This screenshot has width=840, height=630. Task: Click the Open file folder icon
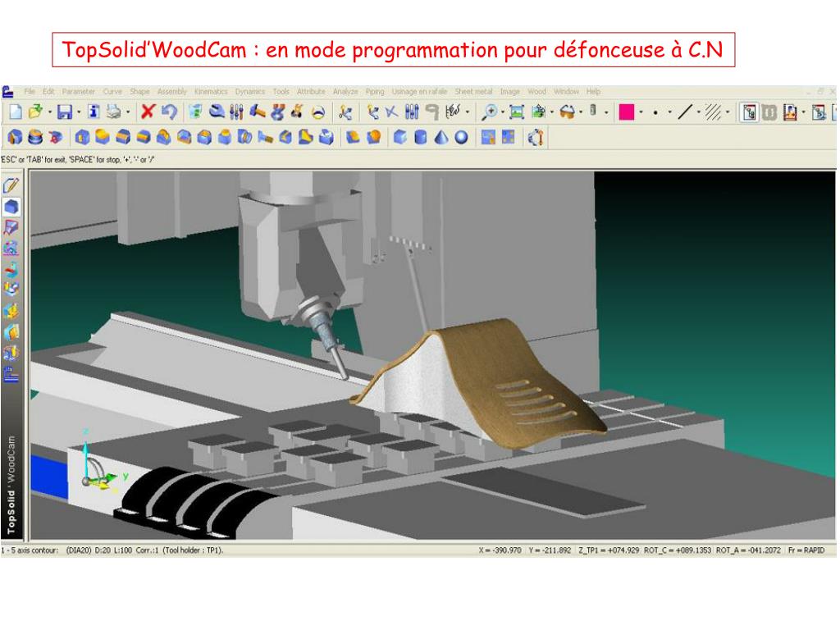[x=36, y=112]
